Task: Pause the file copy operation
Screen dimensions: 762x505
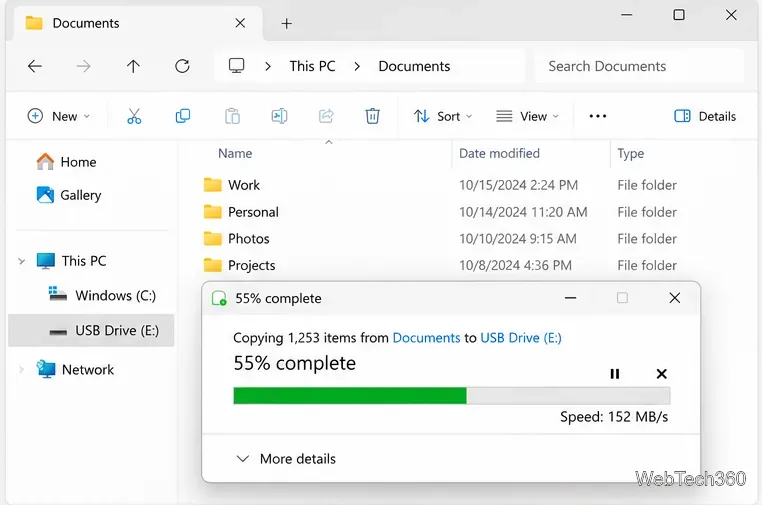Action: coord(614,374)
